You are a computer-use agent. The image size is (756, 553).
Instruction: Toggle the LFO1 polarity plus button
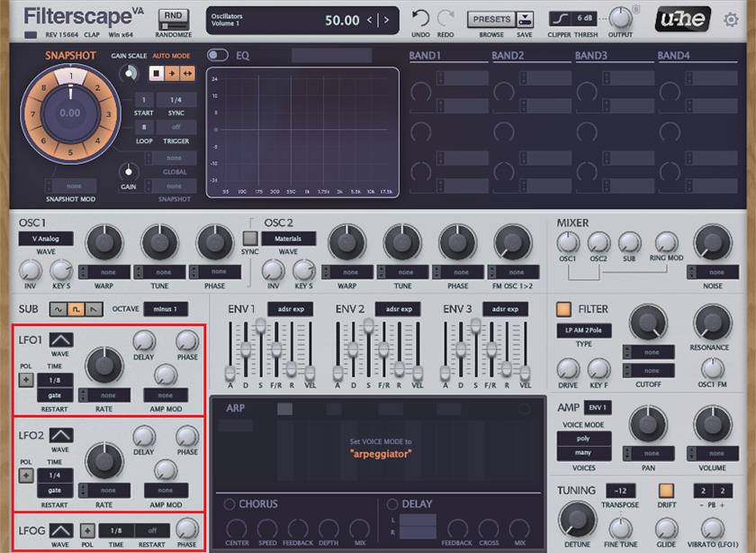pos(26,379)
